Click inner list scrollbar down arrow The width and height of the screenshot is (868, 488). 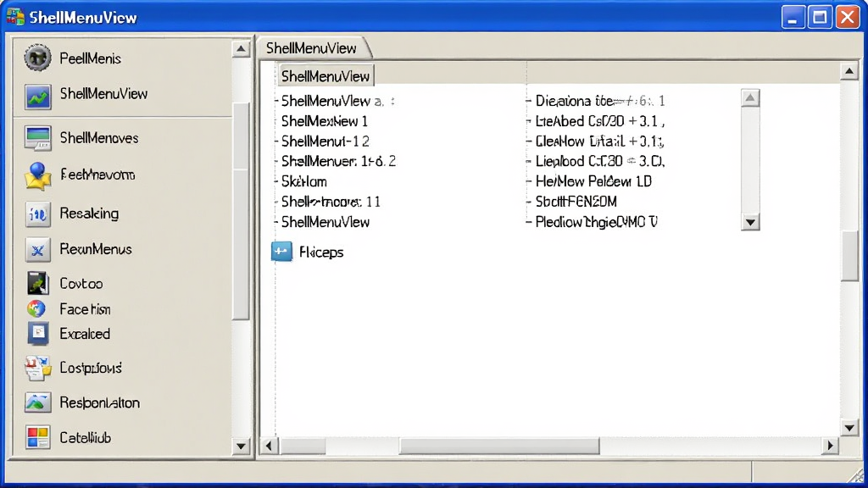click(x=750, y=223)
